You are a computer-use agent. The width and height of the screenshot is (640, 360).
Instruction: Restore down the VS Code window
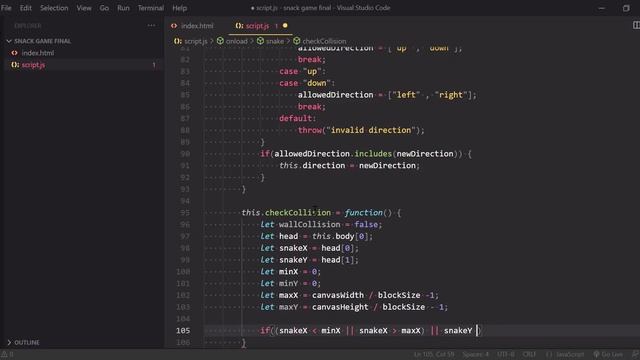(x=626, y=8)
